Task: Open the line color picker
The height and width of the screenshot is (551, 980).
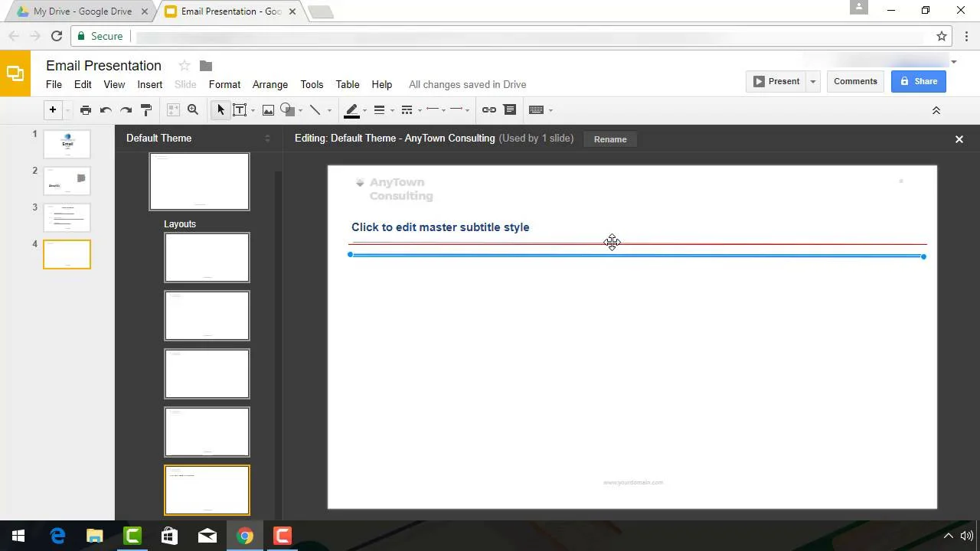Action: tap(354, 110)
